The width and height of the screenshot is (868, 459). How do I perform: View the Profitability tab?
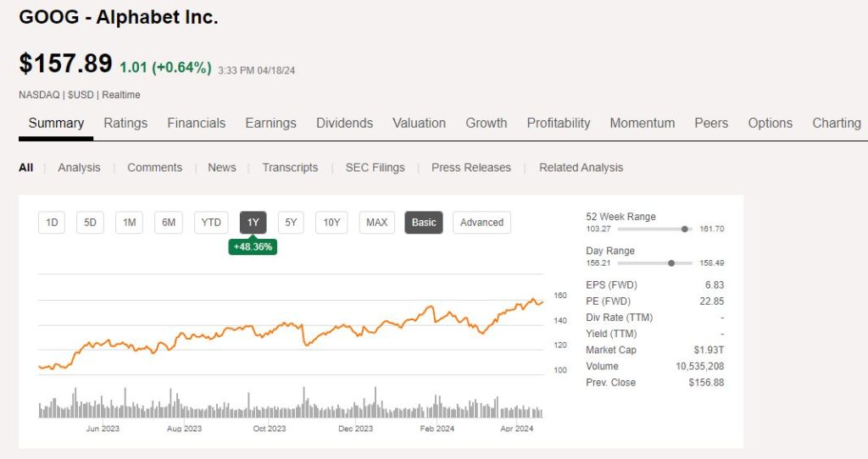[559, 123]
